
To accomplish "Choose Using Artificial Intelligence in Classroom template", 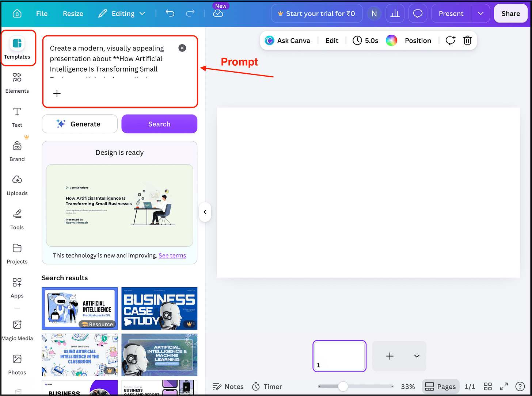I will (x=80, y=355).
